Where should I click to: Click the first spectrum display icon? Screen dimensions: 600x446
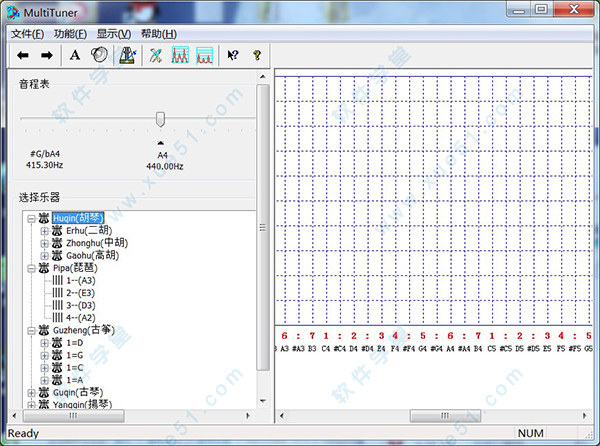point(180,55)
